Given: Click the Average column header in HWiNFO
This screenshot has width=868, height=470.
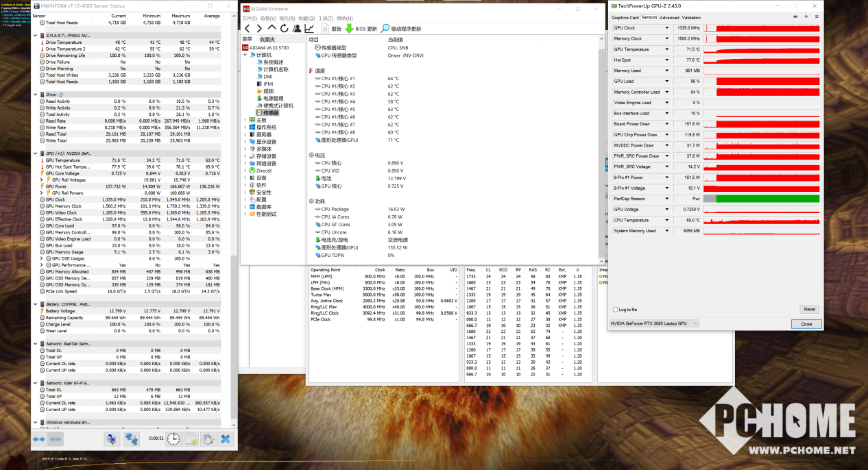Looking at the screenshot, I should (212, 15).
